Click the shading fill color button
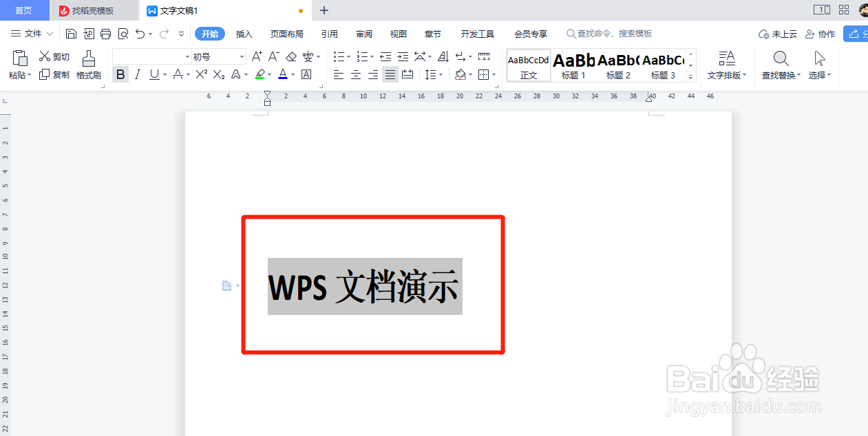 pos(461,74)
